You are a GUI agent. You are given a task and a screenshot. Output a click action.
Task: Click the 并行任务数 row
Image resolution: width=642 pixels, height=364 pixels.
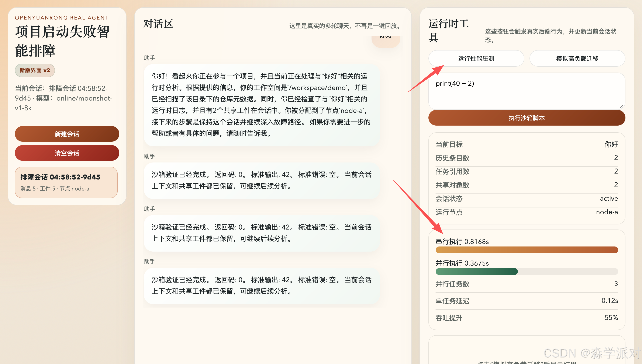(527, 284)
